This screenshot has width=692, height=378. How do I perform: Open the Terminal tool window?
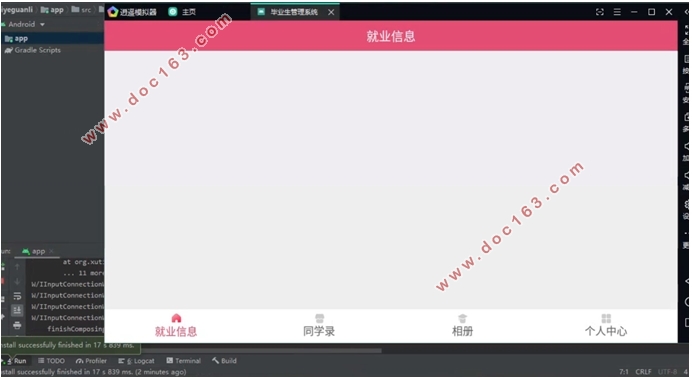pos(183,361)
